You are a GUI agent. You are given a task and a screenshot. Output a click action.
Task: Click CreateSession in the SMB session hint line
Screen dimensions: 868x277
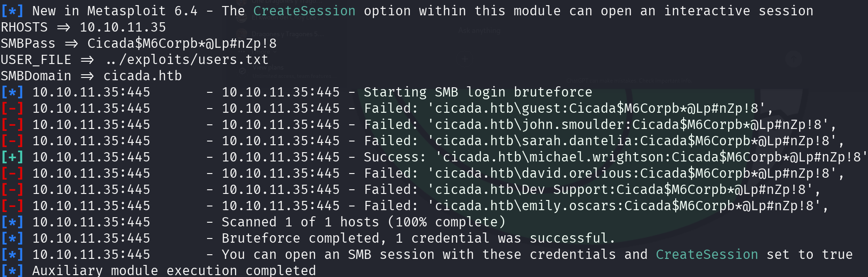[707, 255]
